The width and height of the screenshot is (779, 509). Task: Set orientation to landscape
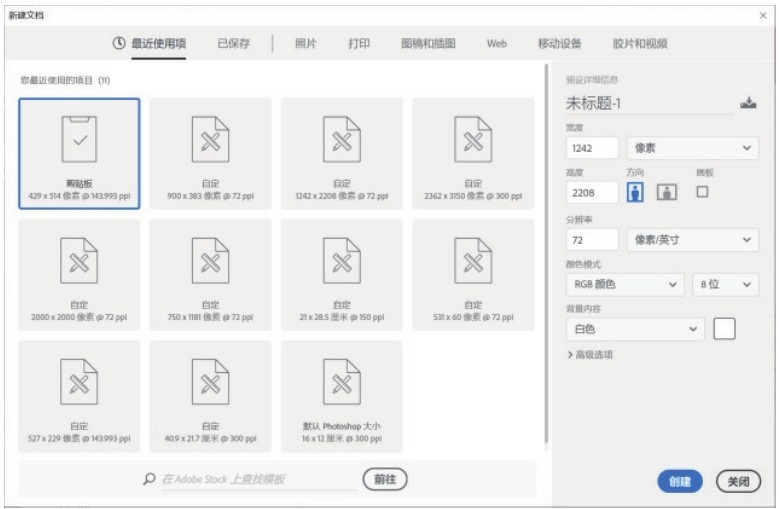tap(667, 192)
